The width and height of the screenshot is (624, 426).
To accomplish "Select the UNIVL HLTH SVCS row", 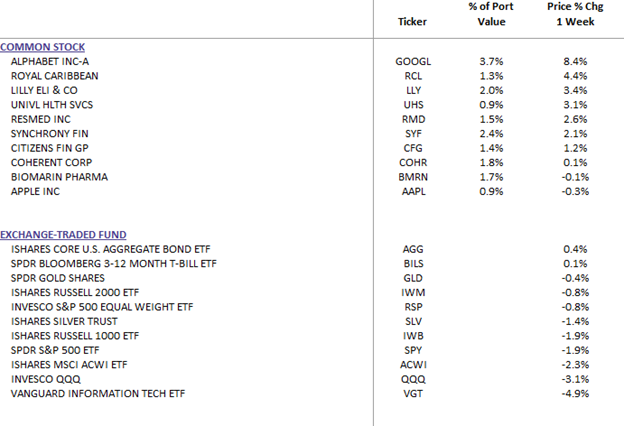I will [48, 104].
